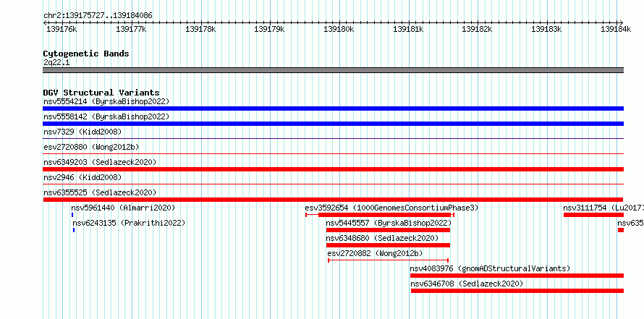Click the 139177k ruler tick label
Screen dimensions: 644x319
pos(131,29)
